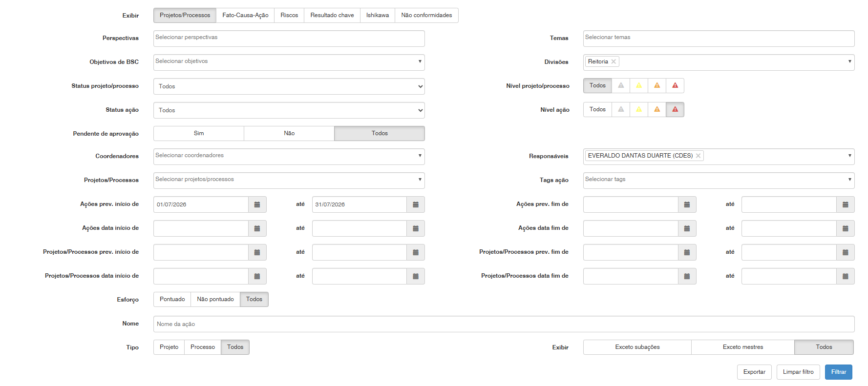Open calendar for Projetos/Processos data fim de

[687, 276]
